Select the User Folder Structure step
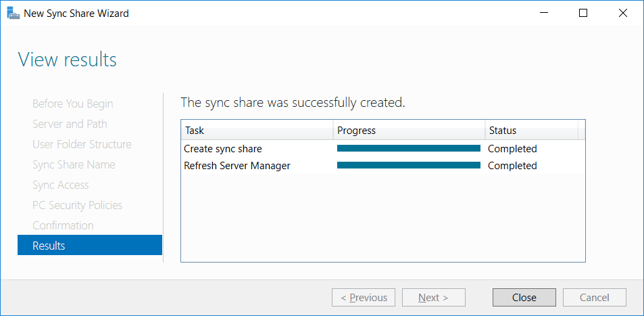 82,144
